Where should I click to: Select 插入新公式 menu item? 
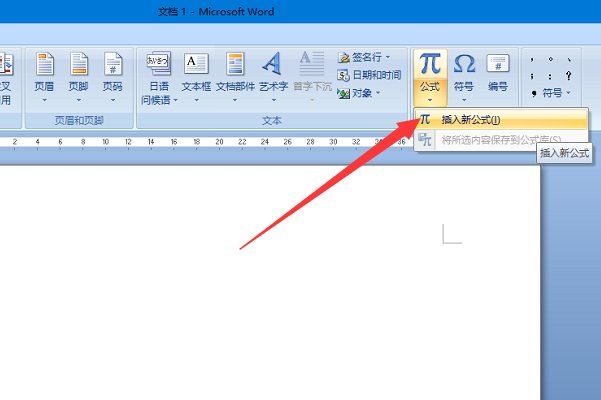point(470,120)
